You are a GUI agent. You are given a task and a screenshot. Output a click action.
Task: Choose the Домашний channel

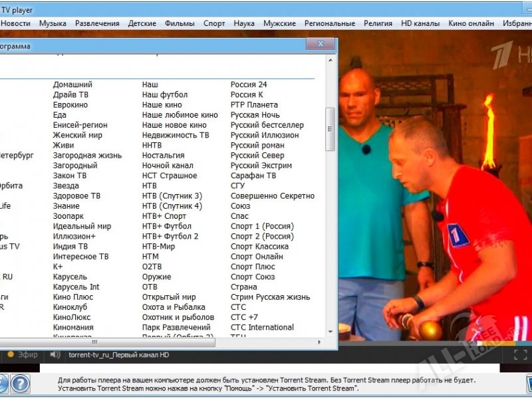tap(72, 84)
